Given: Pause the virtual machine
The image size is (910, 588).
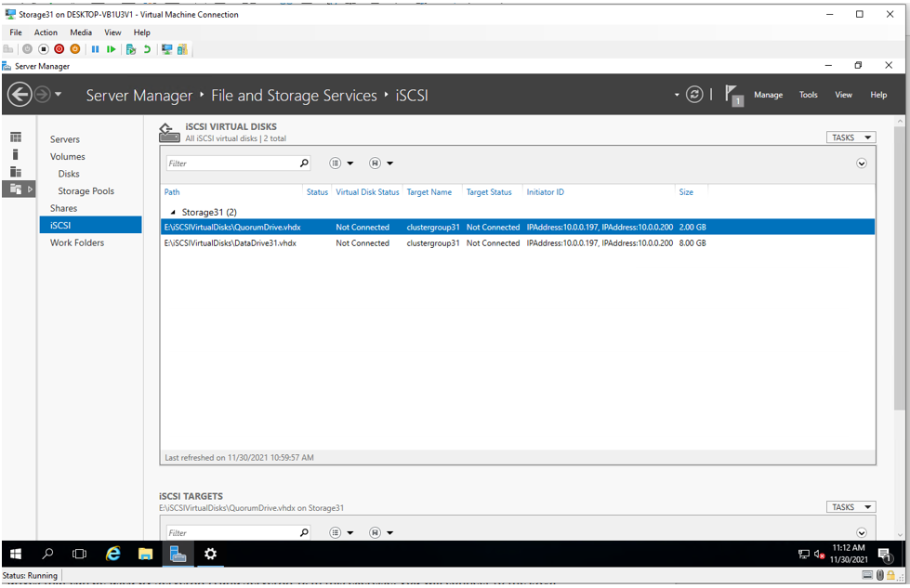Looking at the screenshot, I should coord(95,49).
